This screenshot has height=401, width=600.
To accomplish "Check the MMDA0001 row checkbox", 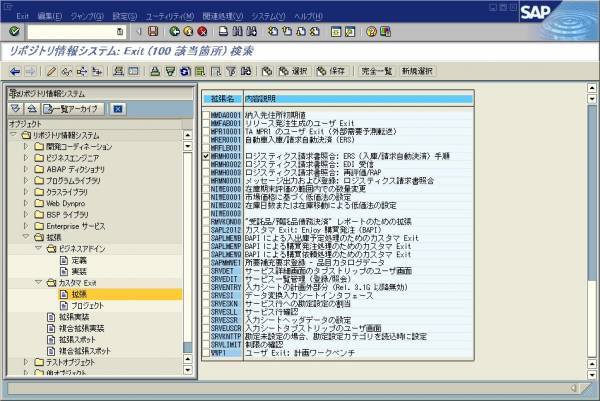I will [x=205, y=116].
